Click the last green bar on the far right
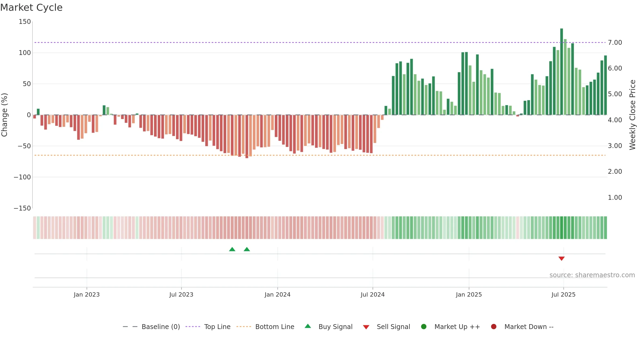This screenshot has width=644, height=362. (605, 85)
